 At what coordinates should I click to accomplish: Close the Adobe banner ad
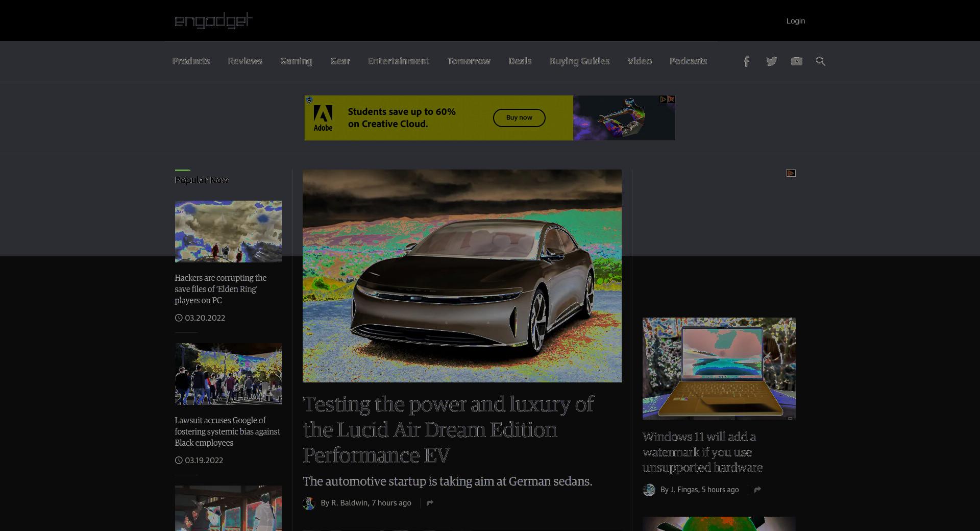671,100
